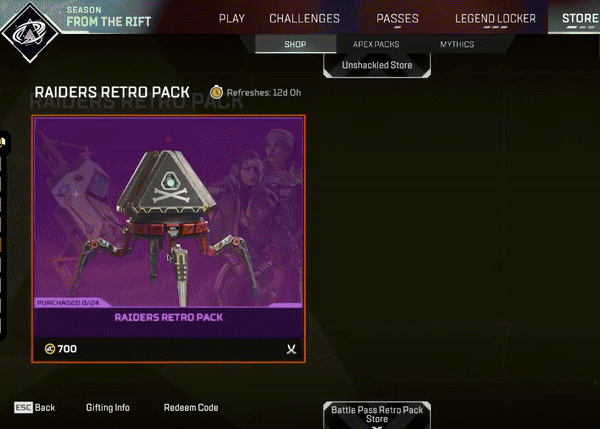The height and width of the screenshot is (429, 600).
Task: Open the PLAY tab
Action: (232, 18)
